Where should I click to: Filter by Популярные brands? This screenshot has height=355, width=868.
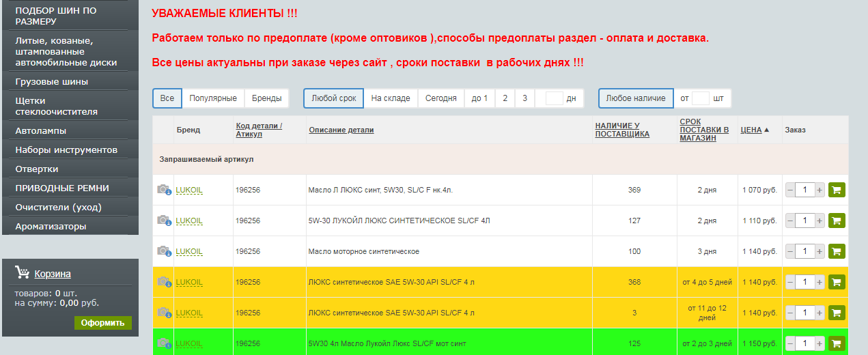click(x=213, y=98)
